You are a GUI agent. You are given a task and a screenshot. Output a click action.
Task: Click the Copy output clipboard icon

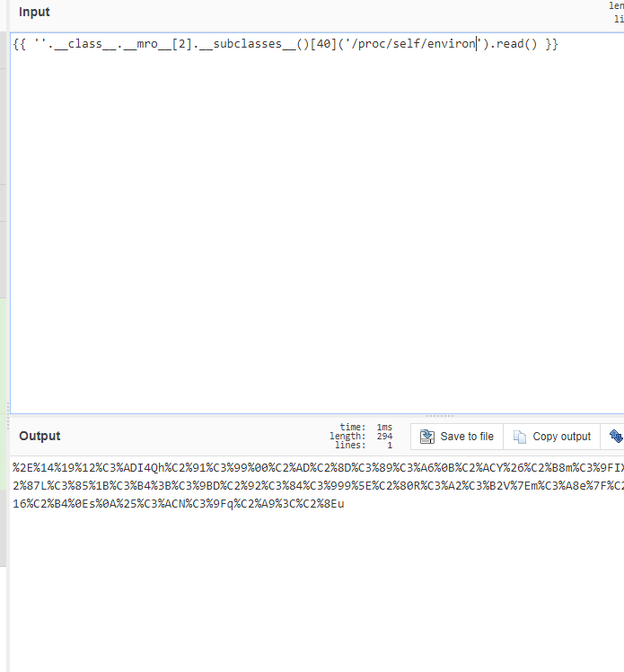point(520,437)
